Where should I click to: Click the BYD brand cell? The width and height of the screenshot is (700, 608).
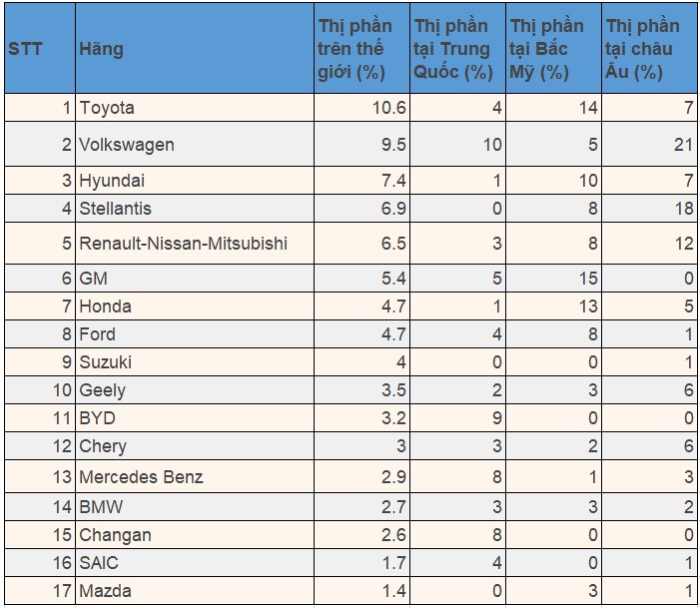(195, 418)
